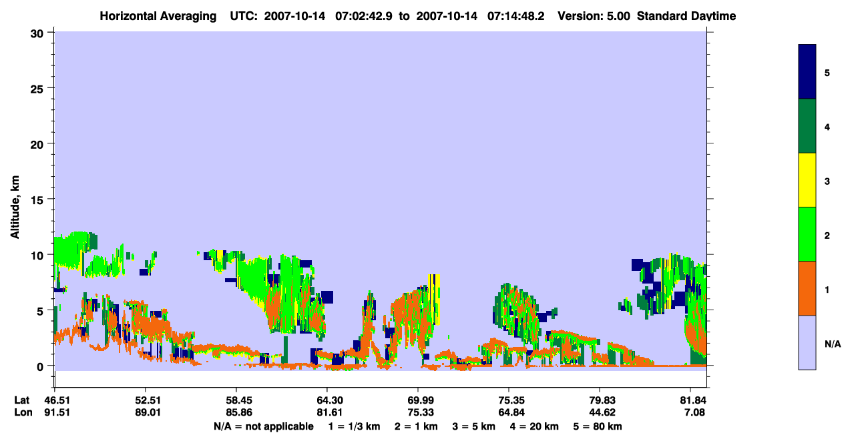Click the '5 = 80 km' legend entry
Image resolution: width=868 pixels, height=445 pixels.
[x=597, y=426]
